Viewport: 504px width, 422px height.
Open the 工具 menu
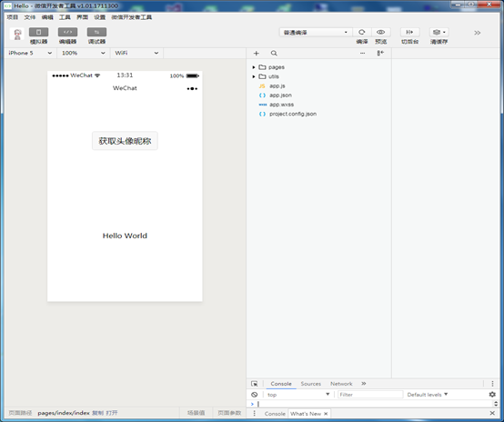pos(65,17)
